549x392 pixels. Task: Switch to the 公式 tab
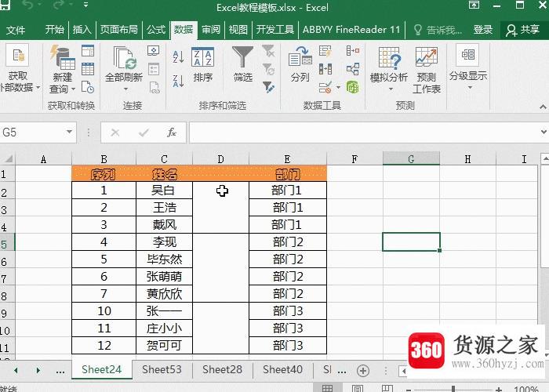156,30
